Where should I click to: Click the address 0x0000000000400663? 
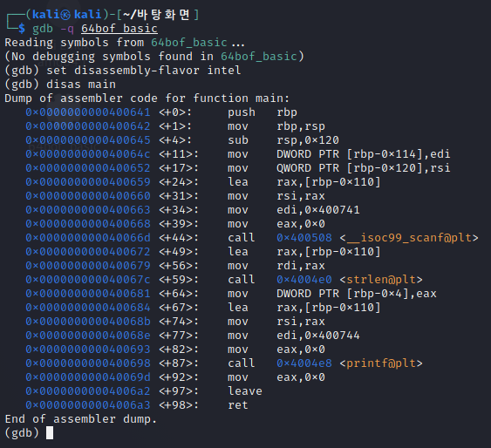click(88, 209)
